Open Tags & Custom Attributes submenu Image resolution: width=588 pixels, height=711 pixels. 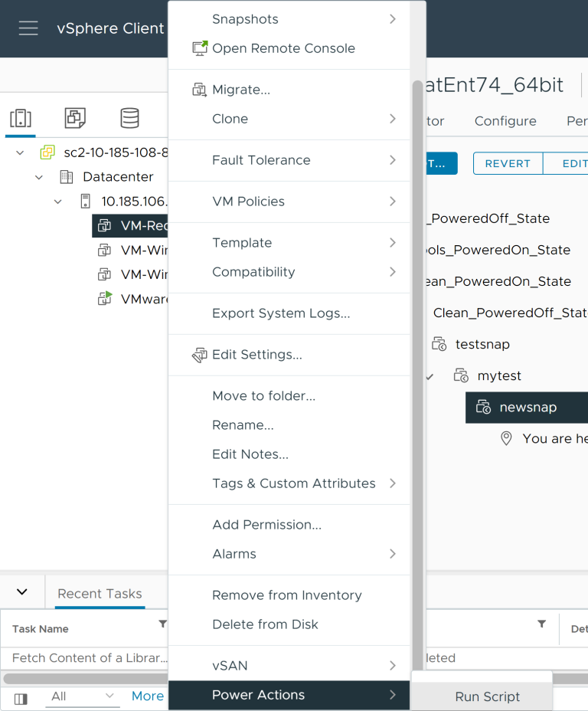click(x=289, y=483)
